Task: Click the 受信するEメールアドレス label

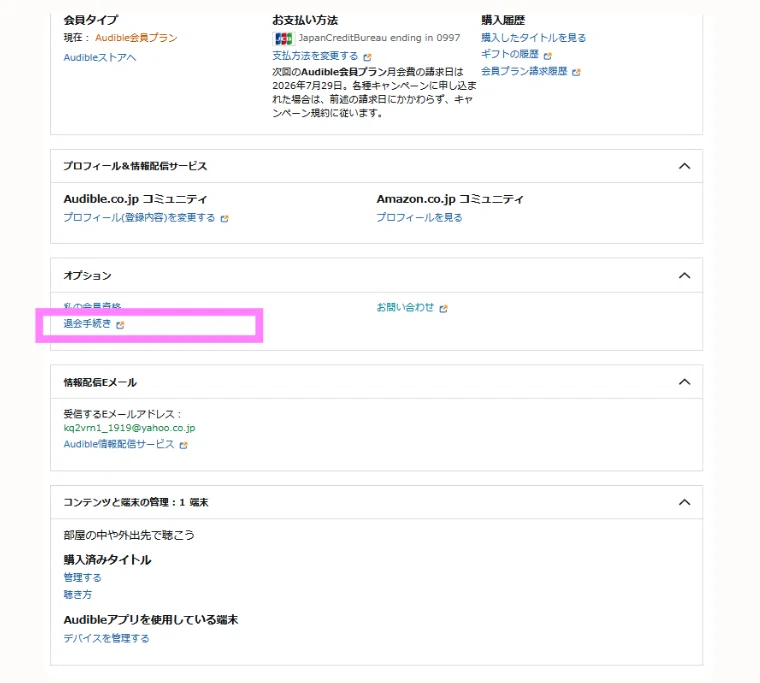Action: point(122,414)
